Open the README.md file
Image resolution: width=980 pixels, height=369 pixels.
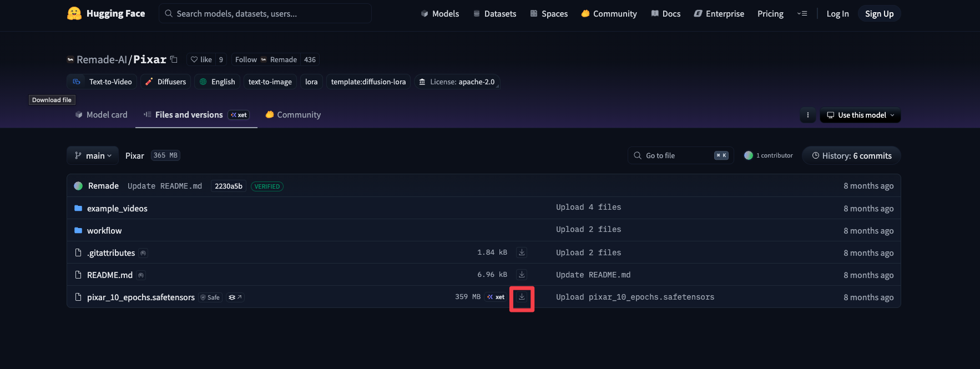pos(110,275)
